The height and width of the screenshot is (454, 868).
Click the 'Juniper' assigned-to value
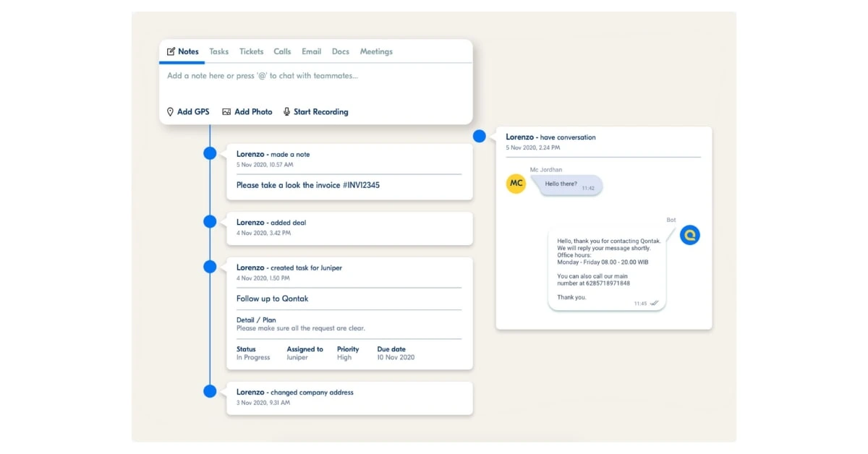(x=297, y=358)
